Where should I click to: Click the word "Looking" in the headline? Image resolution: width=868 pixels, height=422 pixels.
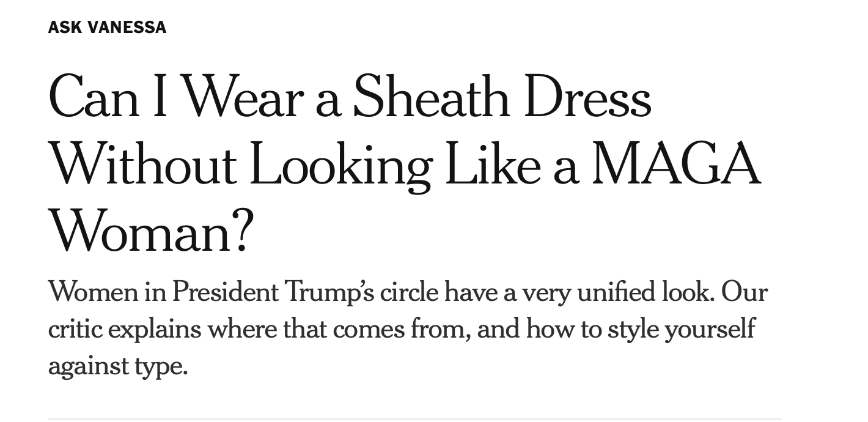tap(340, 165)
